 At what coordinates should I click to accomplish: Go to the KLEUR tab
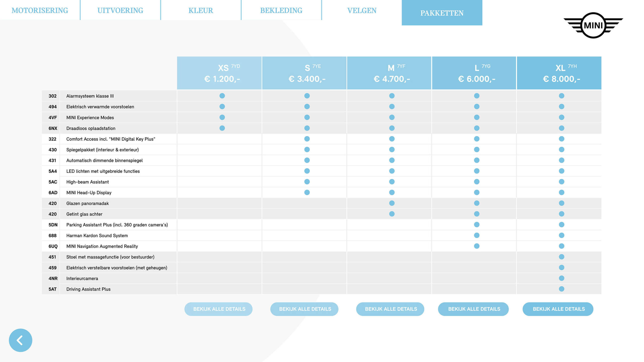click(x=201, y=10)
